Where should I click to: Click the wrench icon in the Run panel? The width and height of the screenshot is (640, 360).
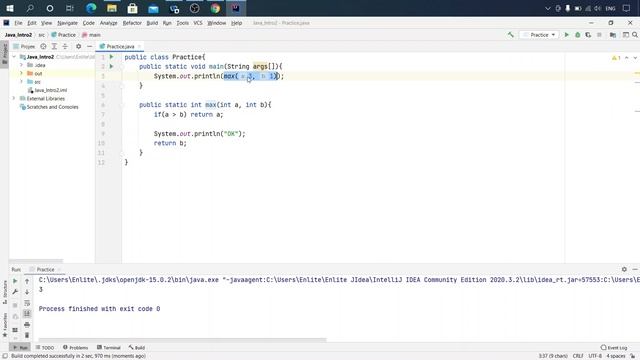[15, 291]
